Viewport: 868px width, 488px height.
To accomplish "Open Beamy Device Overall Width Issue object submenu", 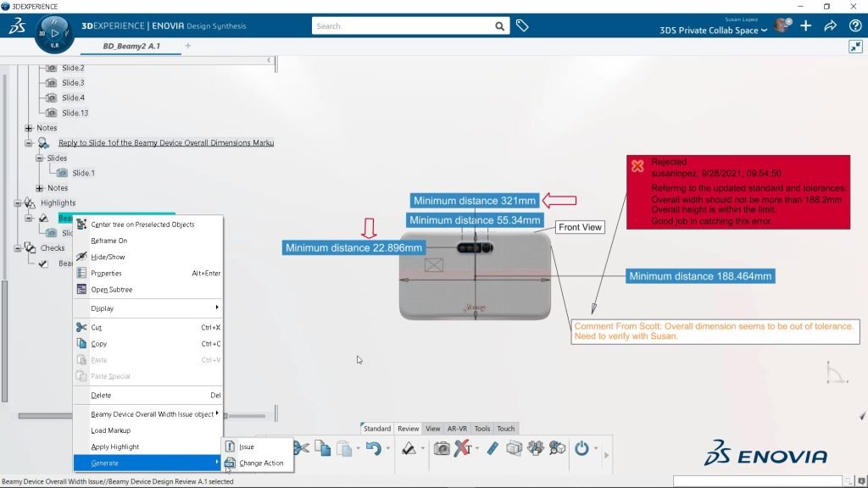I will click(x=147, y=413).
